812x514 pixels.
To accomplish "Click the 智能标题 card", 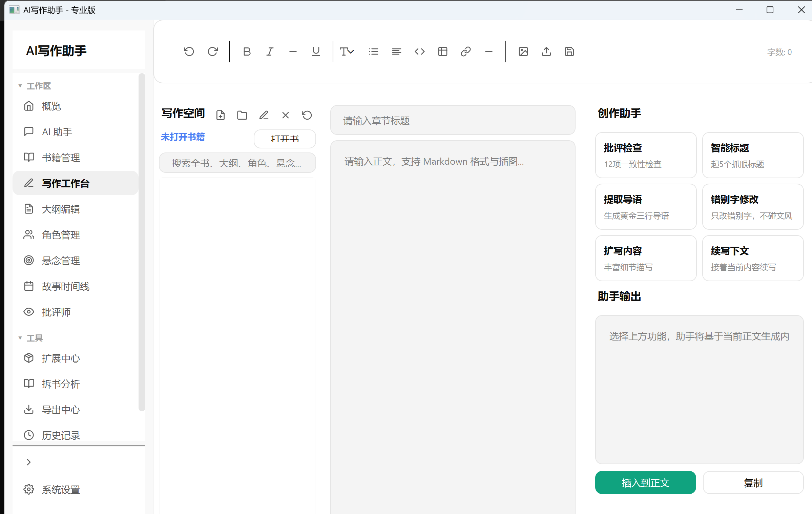I will 753,155.
